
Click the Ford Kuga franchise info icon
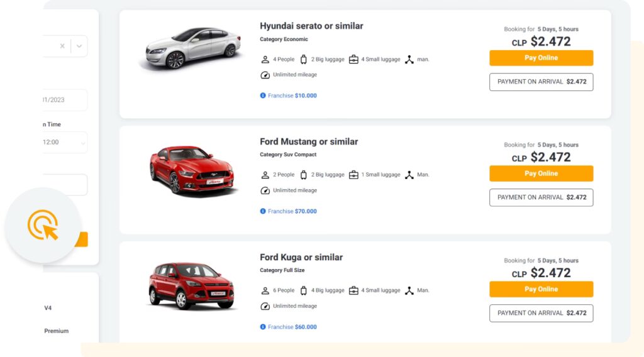tap(263, 327)
